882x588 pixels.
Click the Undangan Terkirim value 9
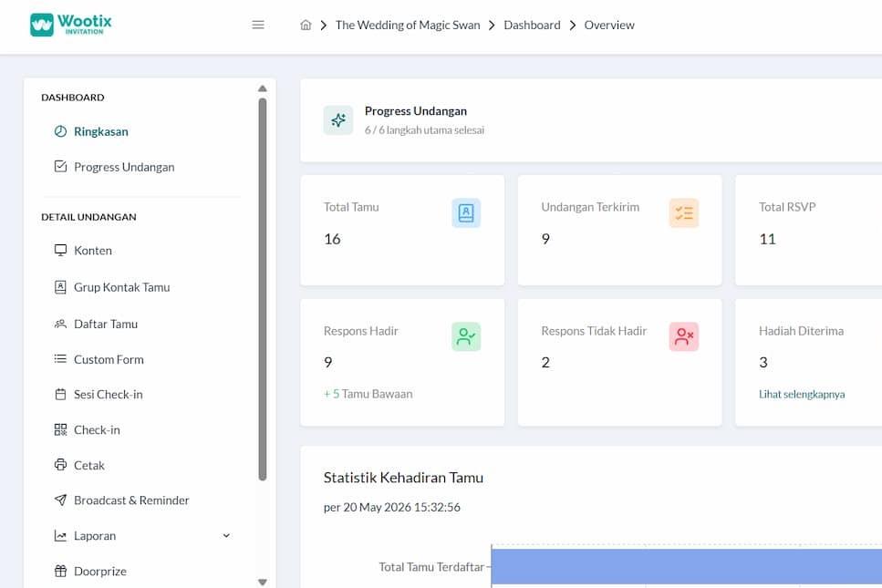(545, 239)
